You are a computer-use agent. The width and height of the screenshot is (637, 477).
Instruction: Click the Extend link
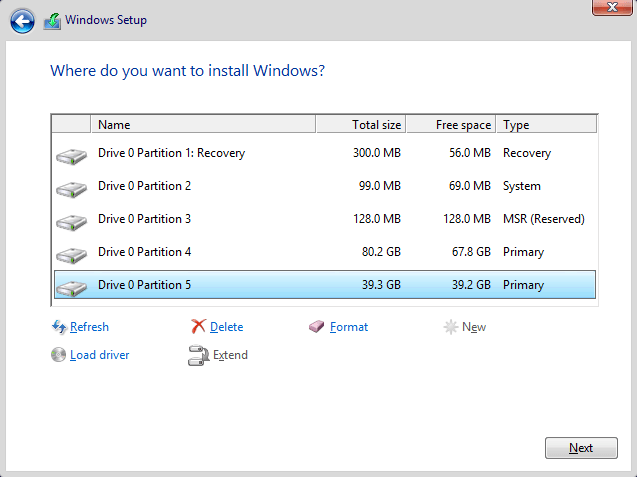click(230, 355)
